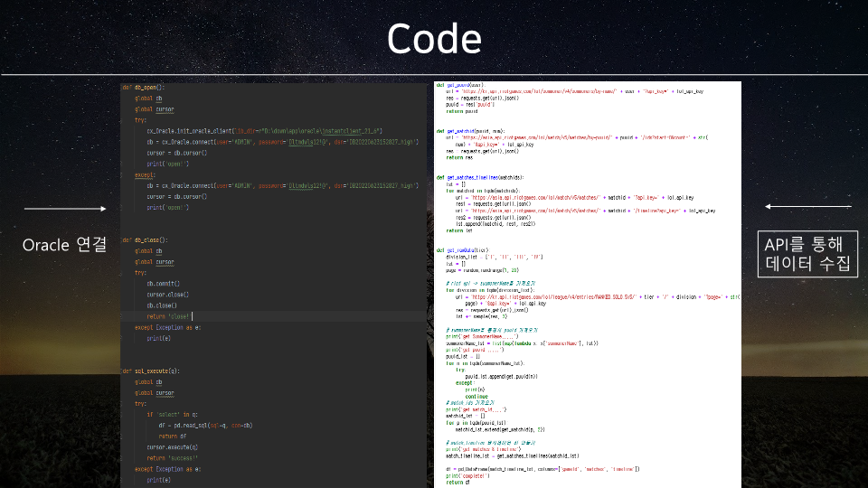
Task: Click the "API를 통해 데이터 수집" text box
Action: click(807, 254)
